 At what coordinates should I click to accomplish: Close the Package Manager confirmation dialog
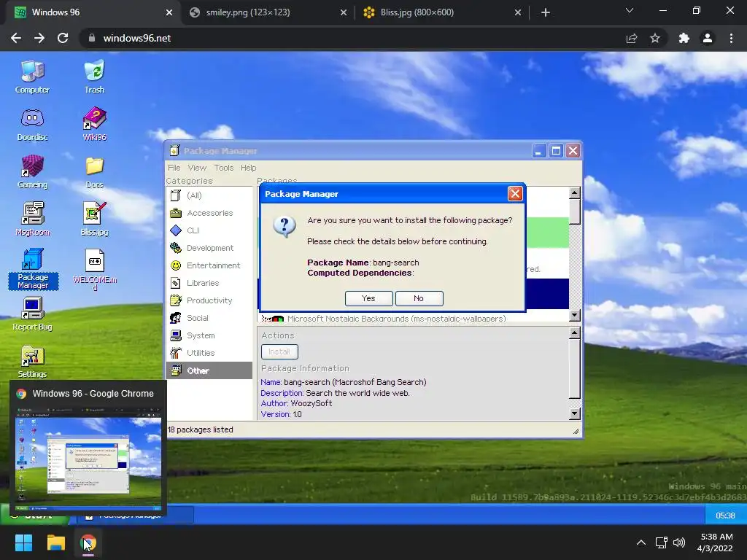click(515, 194)
